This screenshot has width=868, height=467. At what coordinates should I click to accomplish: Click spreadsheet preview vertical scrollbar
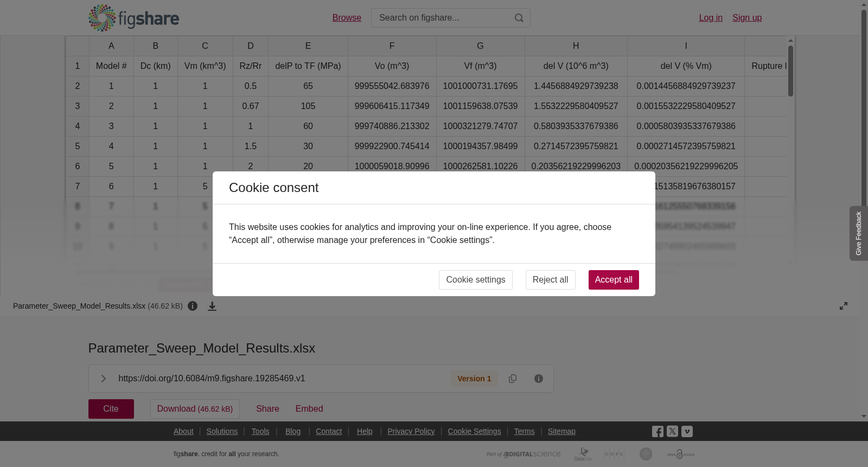(790, 71)
